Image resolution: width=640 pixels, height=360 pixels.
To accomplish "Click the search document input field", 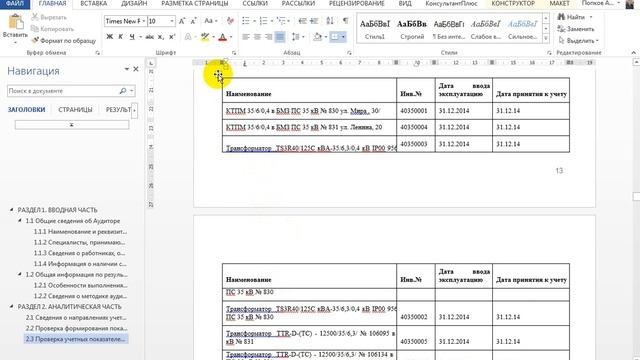I will pyautogui.click(x=63, y=91).
